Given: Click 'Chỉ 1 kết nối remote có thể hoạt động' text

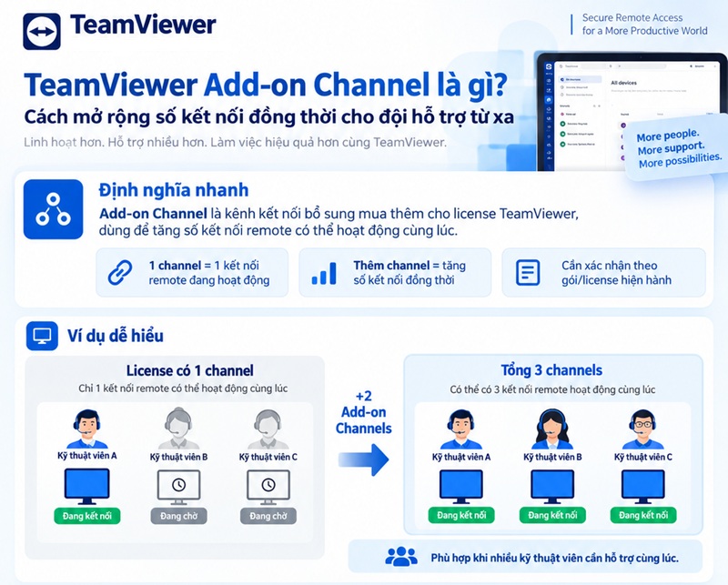Looking at the screenshot, I should [183, 388].
